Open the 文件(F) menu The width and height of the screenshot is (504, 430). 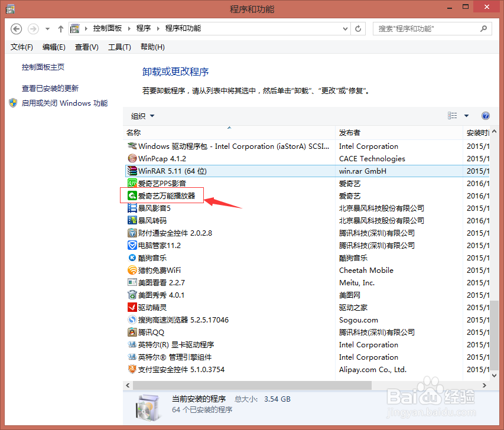(x=21, y=47)
